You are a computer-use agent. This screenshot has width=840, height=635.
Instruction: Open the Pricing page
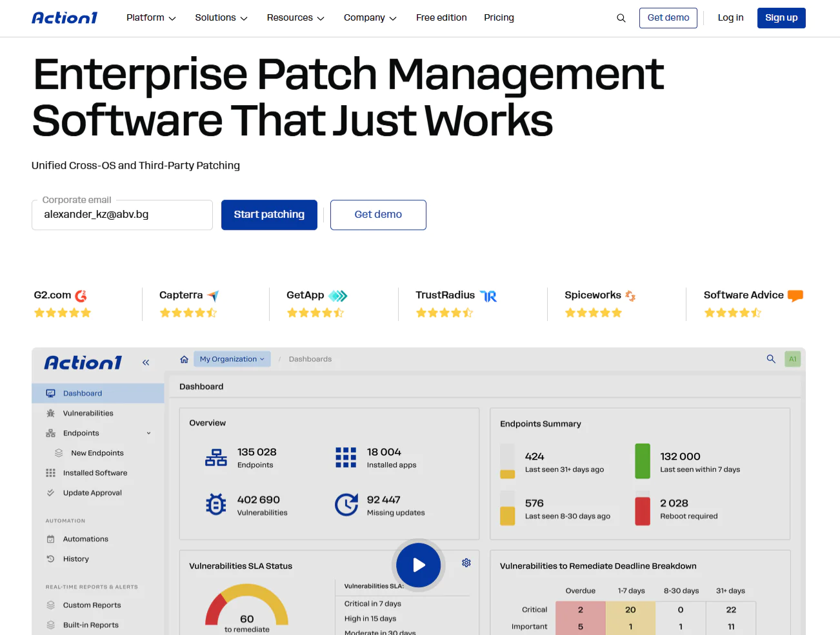(499, 18)
